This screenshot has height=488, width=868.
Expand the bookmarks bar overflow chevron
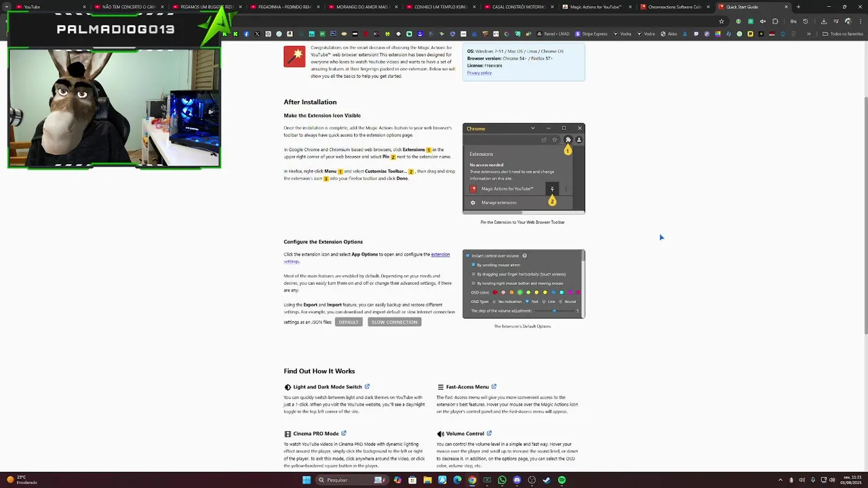[x=808, y=34]
